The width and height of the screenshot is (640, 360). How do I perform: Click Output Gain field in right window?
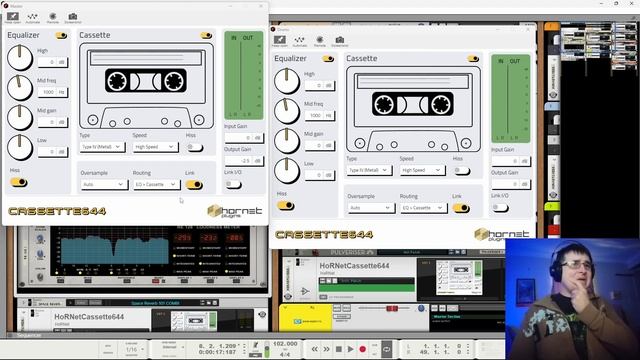pyautogui.click(x=511, y=184)
